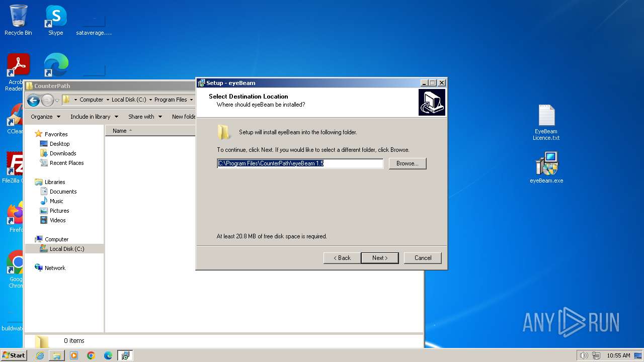Open the Organize menu in Explorer
644x362 pixels.
pos(45,117)
